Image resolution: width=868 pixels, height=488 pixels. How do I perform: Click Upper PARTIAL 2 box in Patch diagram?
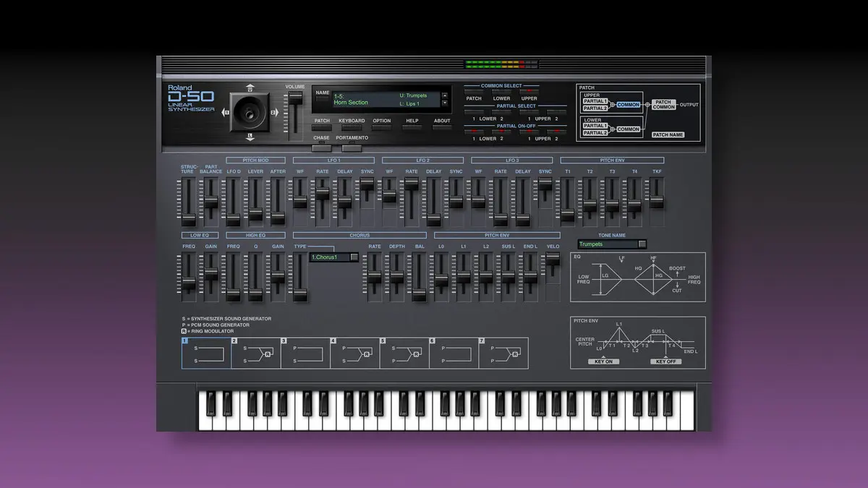(x=595, y=108)
